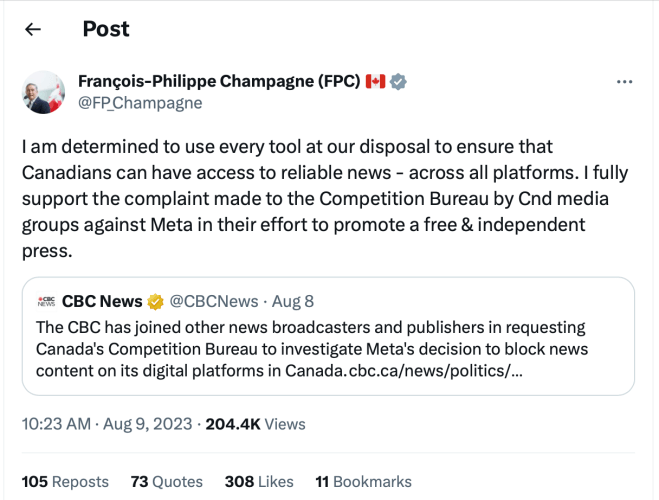Visit the @FP_Champagne handle link
This screenshot has height=500, width=659.
140,102
